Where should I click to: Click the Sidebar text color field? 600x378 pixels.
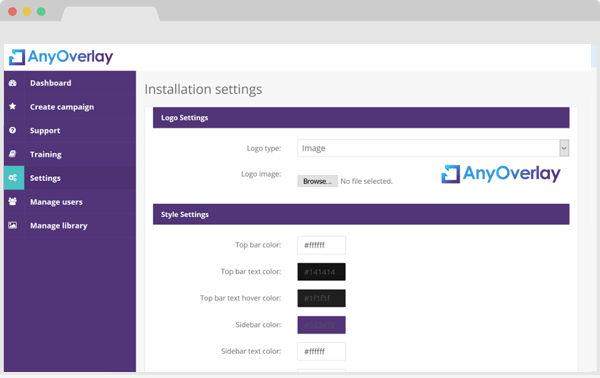click(321, 352)
